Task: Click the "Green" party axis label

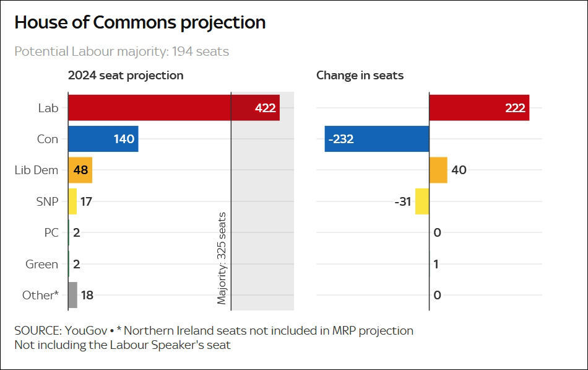Action: point(41,264)
